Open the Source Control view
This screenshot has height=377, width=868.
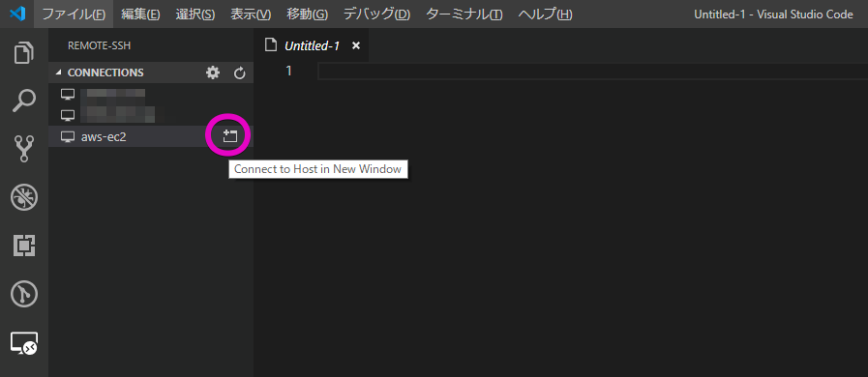pos(24,148)
